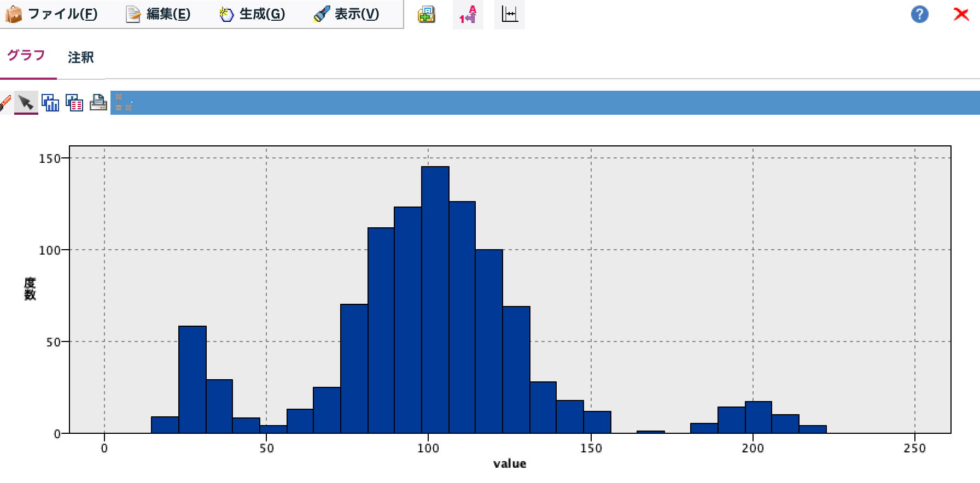Click the x-axis title 'value'

(510, 464)
